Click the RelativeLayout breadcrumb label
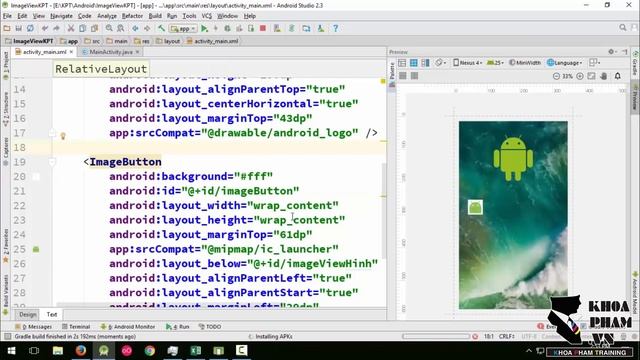The image size is (640, 360). point(101,69)
